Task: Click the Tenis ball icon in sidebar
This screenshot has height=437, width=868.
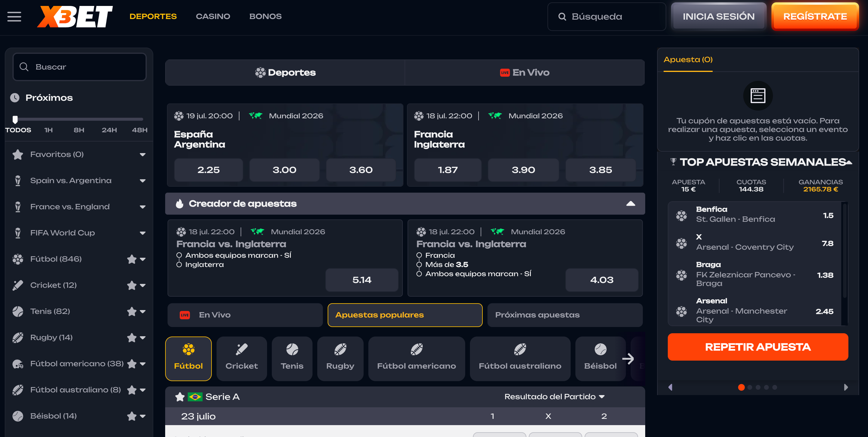Action: [18, 311]
